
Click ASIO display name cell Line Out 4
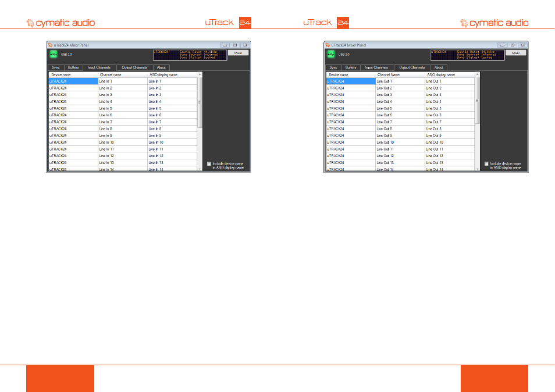(450, 102)
